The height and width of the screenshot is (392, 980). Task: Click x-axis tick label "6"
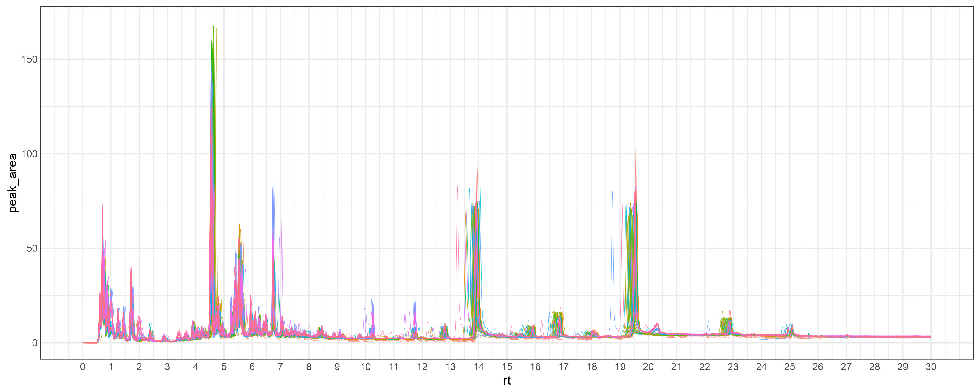tap(252, 367)
